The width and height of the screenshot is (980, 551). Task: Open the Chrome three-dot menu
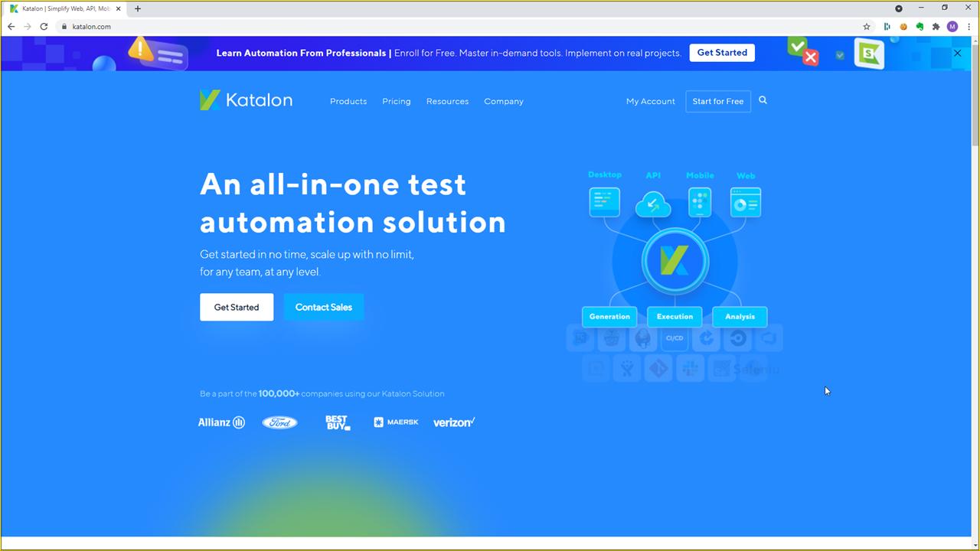(x=969, y=26)
